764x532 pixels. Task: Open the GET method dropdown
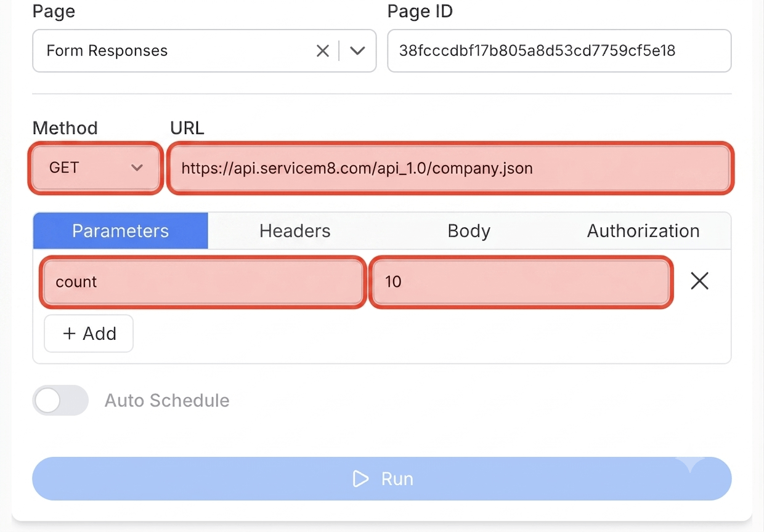[x=95, y=168]
